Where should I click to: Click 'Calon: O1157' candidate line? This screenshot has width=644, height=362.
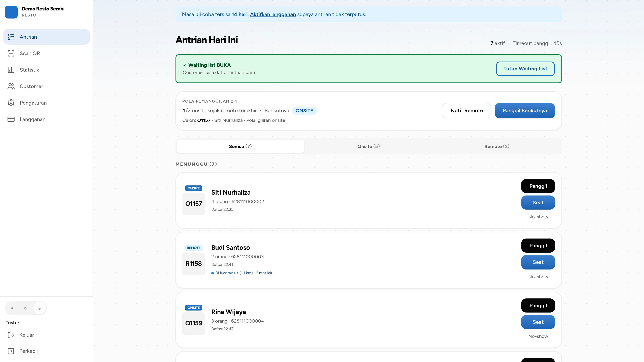point(233,120)
